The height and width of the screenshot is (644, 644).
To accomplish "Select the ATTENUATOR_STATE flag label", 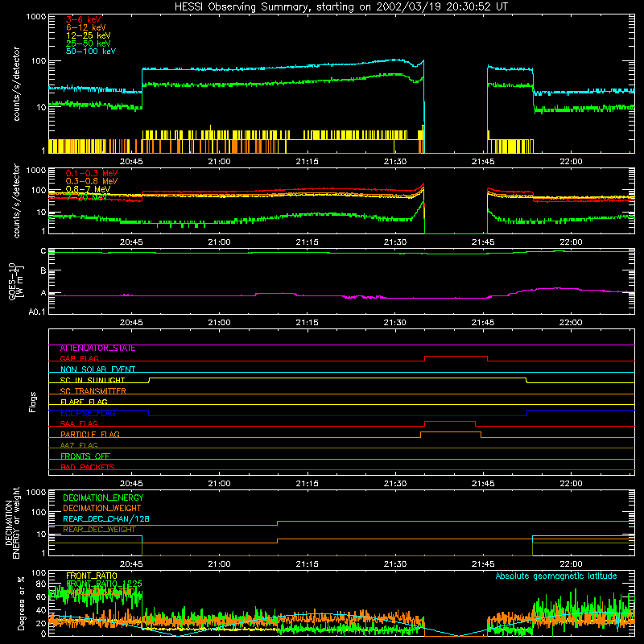I will point(97,349).
